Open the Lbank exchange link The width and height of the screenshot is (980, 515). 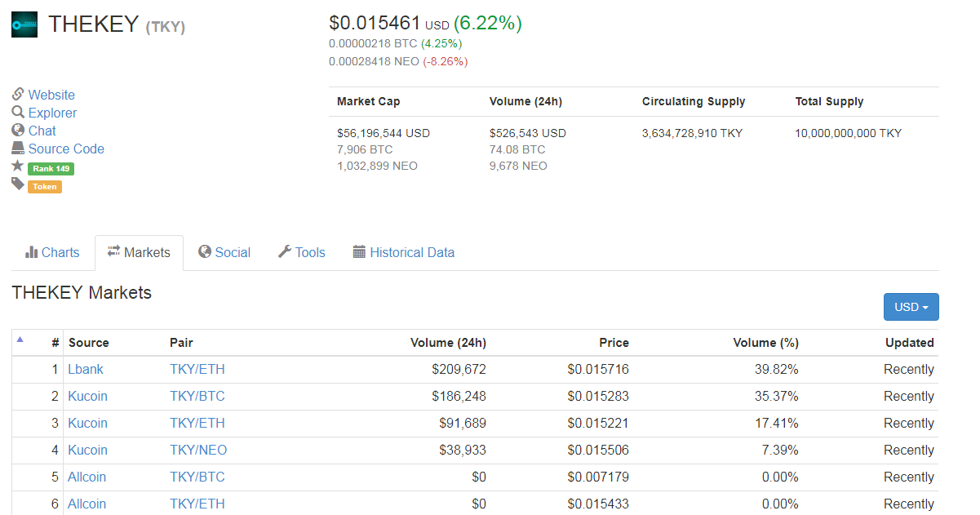86,370
